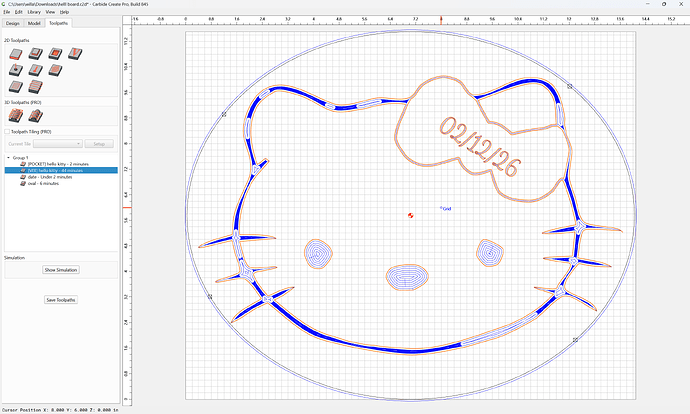The image size is (690, 414).
Task: Click the blue Grid marker on canvas
Action: coord(446,209)
